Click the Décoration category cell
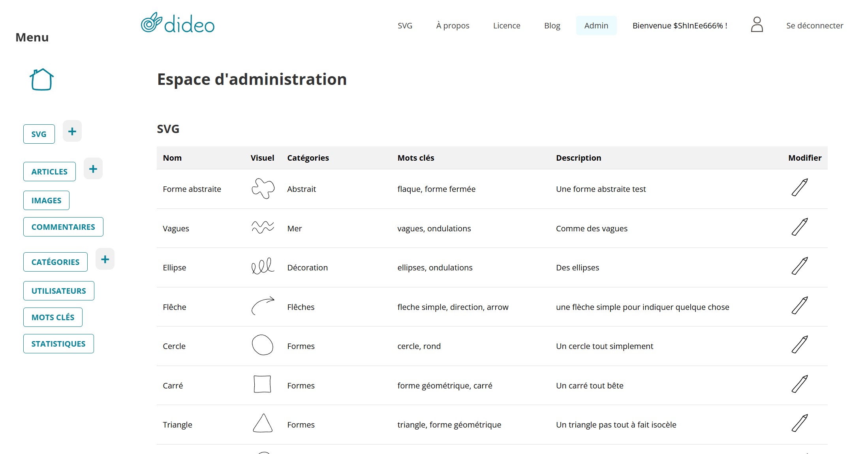Image resolution: width=868 pixels, height=454 pixels. [307, 268]
